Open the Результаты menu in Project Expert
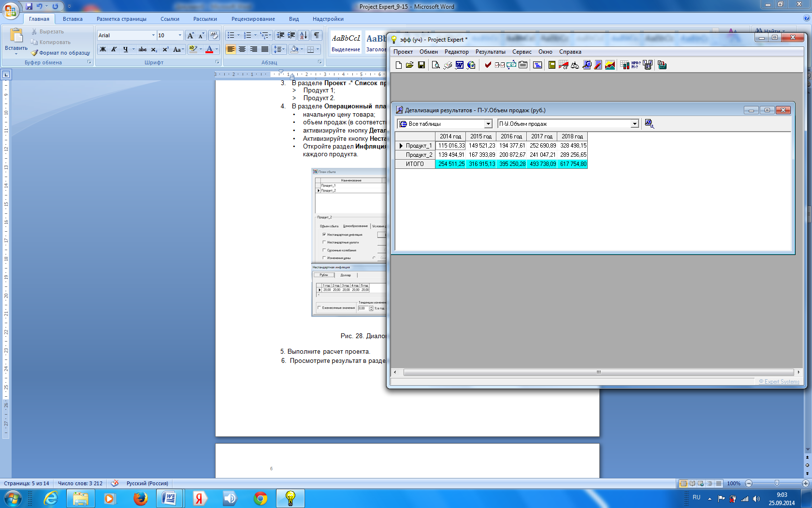Viewport: 812px width, 508px height. (x=490, y=52)
